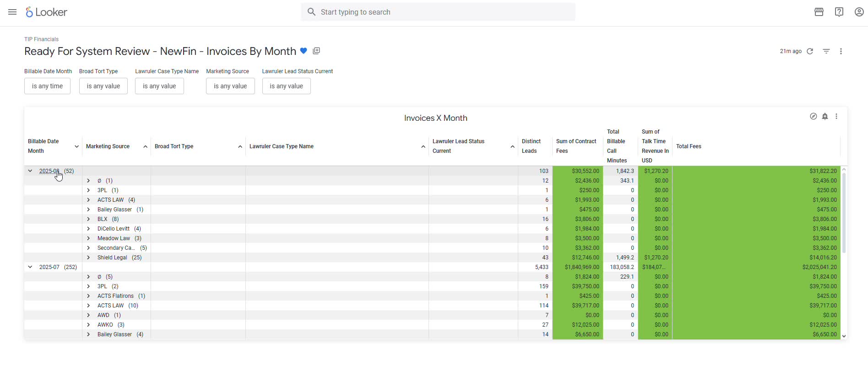
Task: Collapse the 2025-07 month group
Action: point(30,267)
